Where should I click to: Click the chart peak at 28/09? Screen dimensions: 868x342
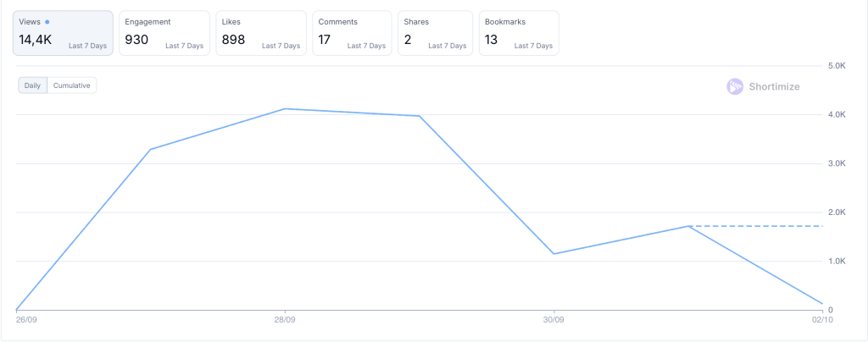[285, 108]
